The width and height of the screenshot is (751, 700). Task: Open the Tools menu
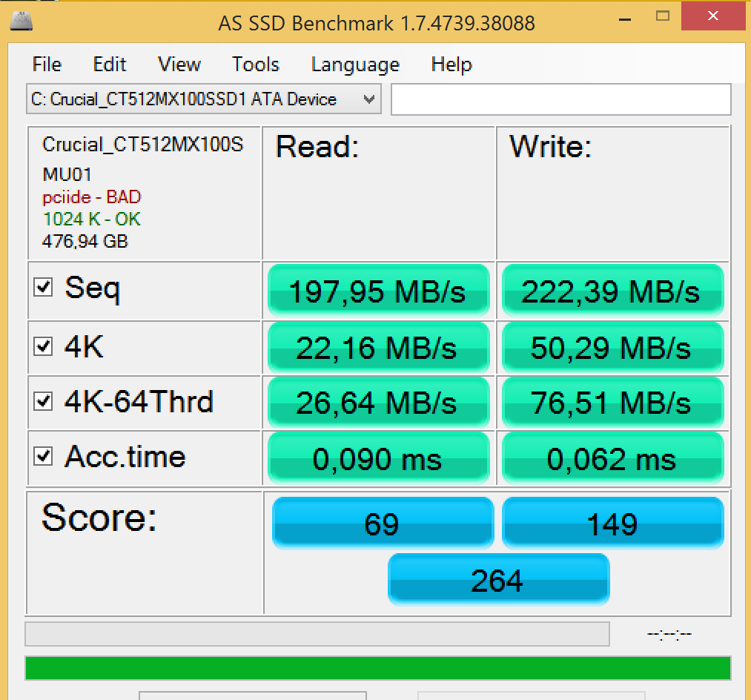255,65
